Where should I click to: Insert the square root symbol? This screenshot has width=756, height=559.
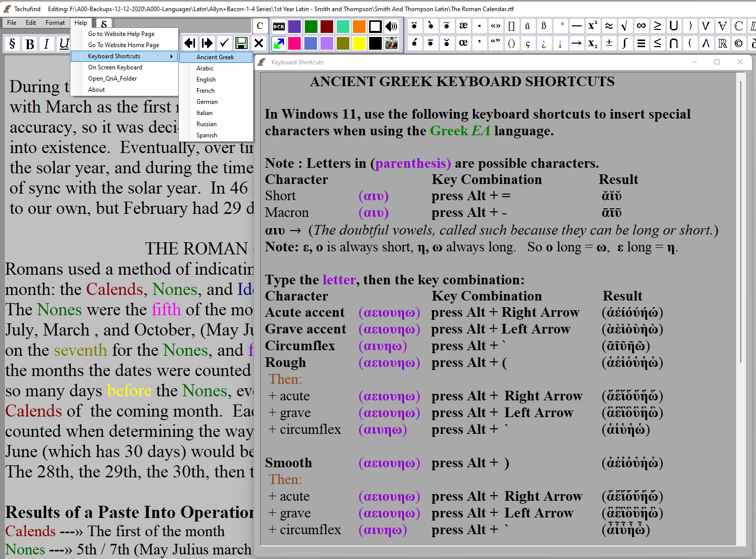pyautogui.click(x=625, y=26)
